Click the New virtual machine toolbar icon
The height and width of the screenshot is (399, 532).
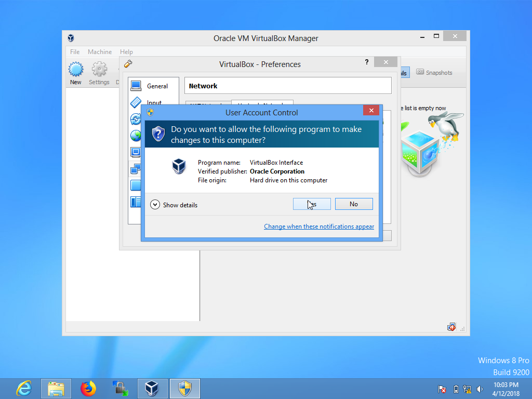click(75, 69)
